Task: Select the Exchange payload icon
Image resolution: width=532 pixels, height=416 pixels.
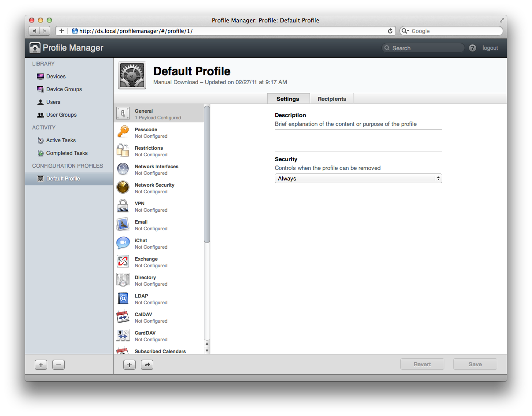Action: point(123,261)
